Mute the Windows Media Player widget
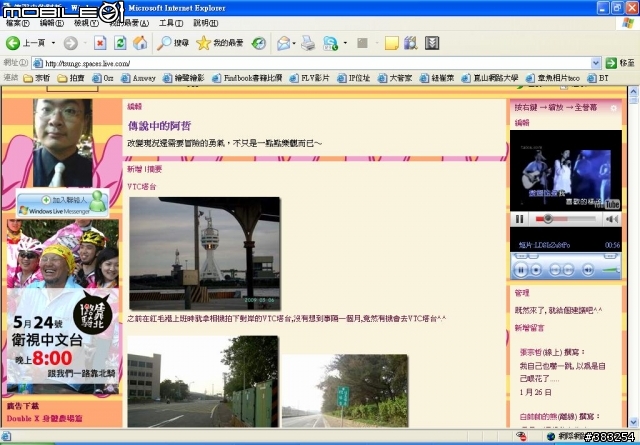 pyautogui.click(x=588, y=270)
